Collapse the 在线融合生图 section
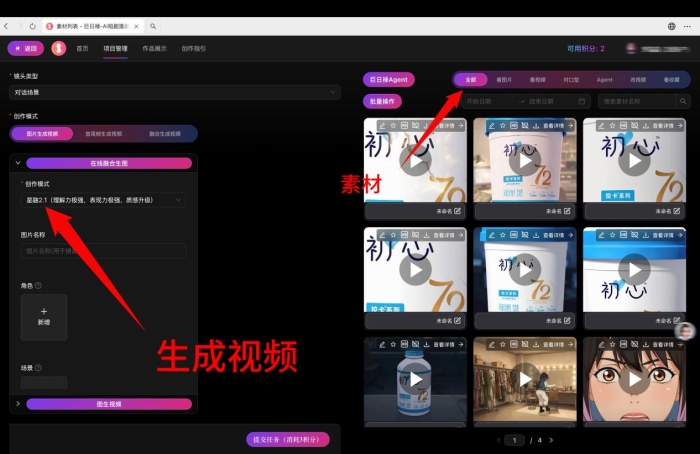Image resolution: width=700 pixels, height=454 pixels. (x=17, y=163)
